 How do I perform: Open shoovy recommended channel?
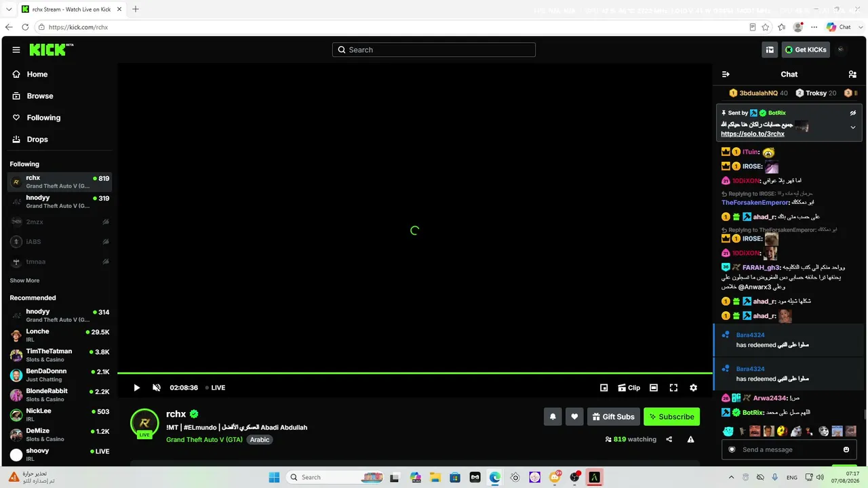point(60,454)
